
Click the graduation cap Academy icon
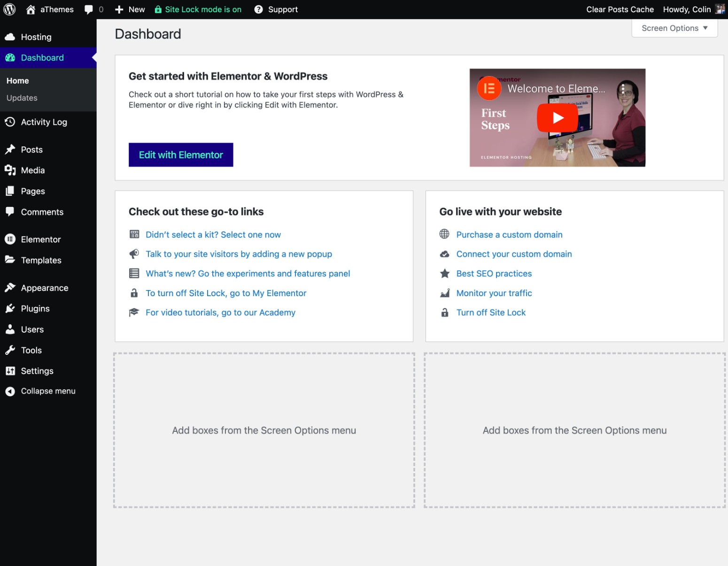coord(134,312)
